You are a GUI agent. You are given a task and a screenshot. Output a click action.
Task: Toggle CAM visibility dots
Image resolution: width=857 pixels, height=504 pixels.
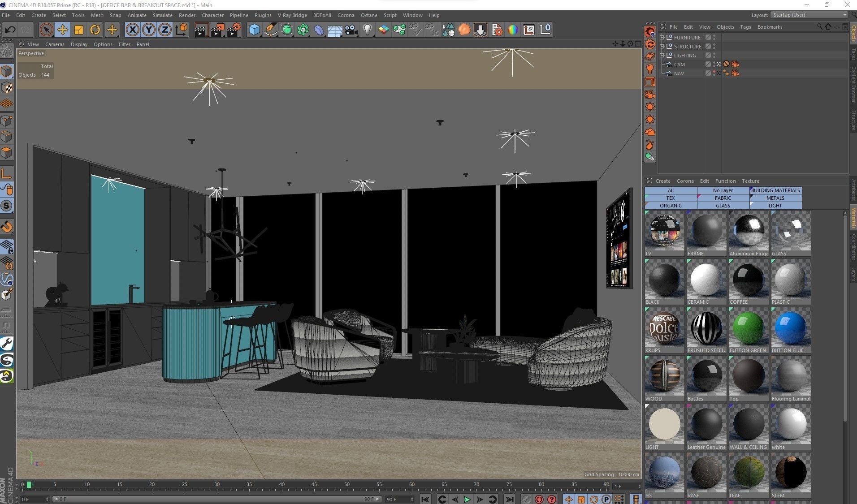(714, 65)
